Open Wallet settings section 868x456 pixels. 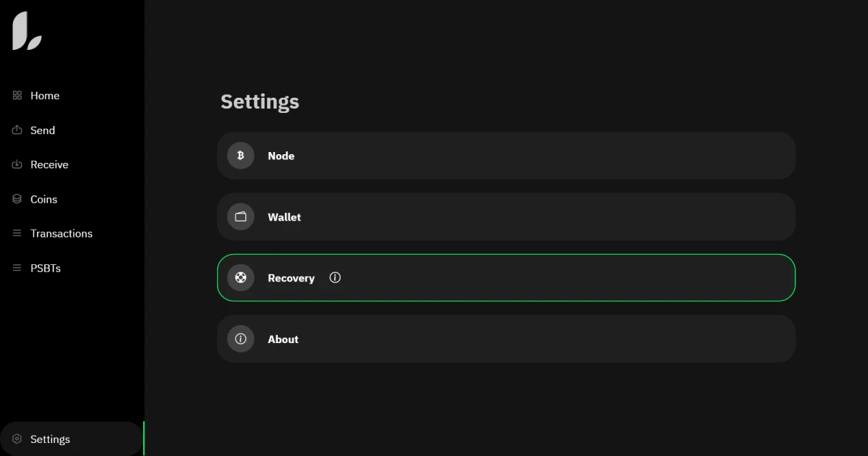506,217
